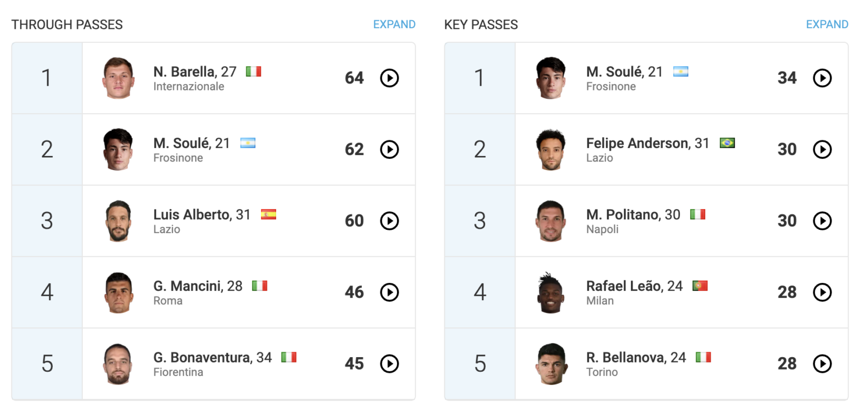868x414 pixels.
Task: Play G. Bonaventura's through passes video
Action: click(x=389, y=364)
